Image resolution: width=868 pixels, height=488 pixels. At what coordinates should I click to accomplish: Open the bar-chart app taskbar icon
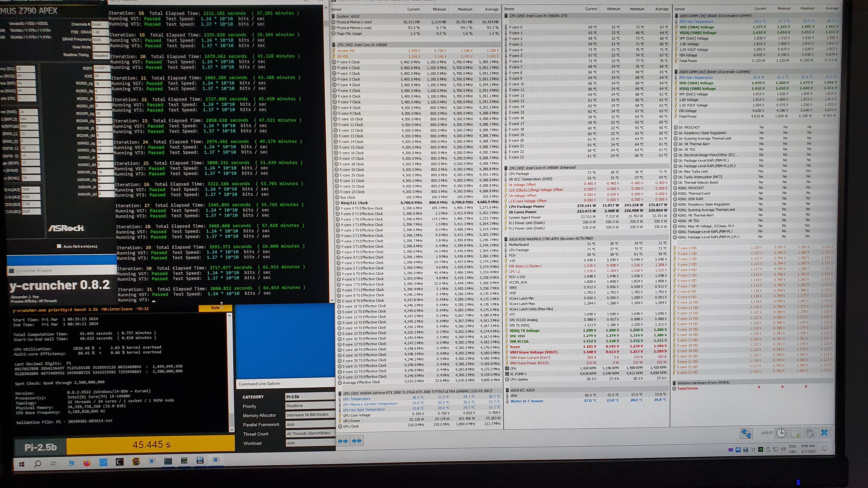200,460
